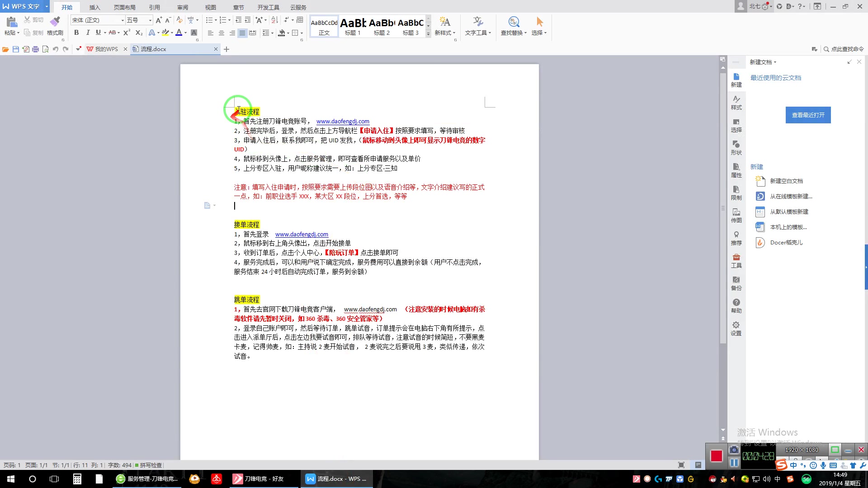Viewport: 868px width, 488px height.
Task: Open the 文字工具 dropdown
Action: tap(478, 26)
